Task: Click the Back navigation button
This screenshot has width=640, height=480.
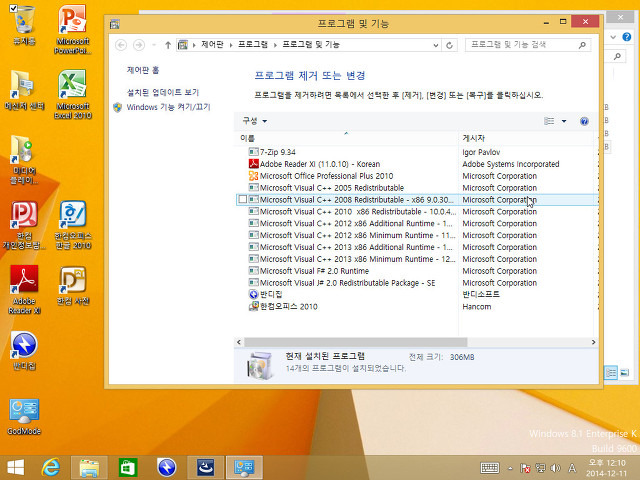Action: 121,45
